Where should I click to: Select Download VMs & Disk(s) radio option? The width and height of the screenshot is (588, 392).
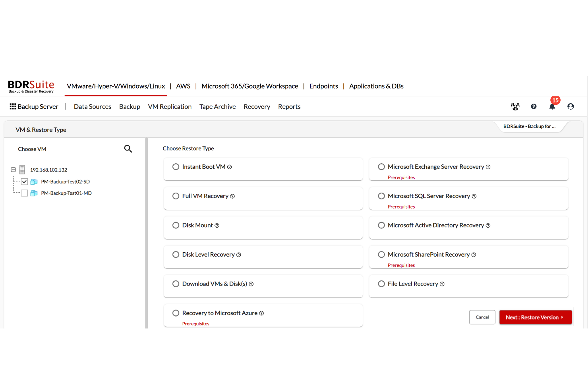click(176, 284)
